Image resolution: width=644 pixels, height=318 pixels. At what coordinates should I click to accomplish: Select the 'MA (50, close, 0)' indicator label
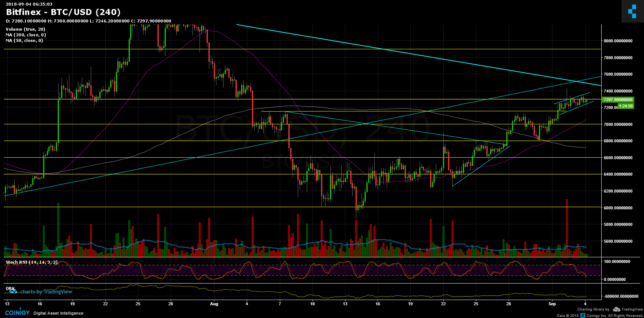pos(24,40)
